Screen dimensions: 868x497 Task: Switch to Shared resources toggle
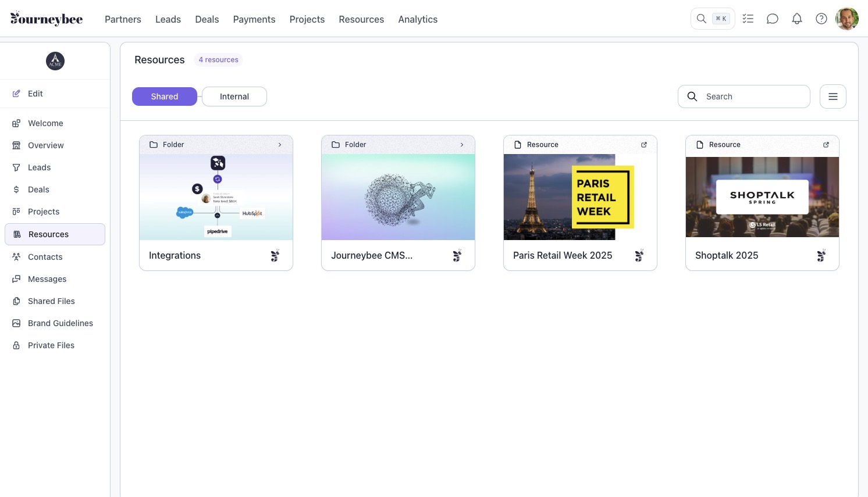[165, 96]
